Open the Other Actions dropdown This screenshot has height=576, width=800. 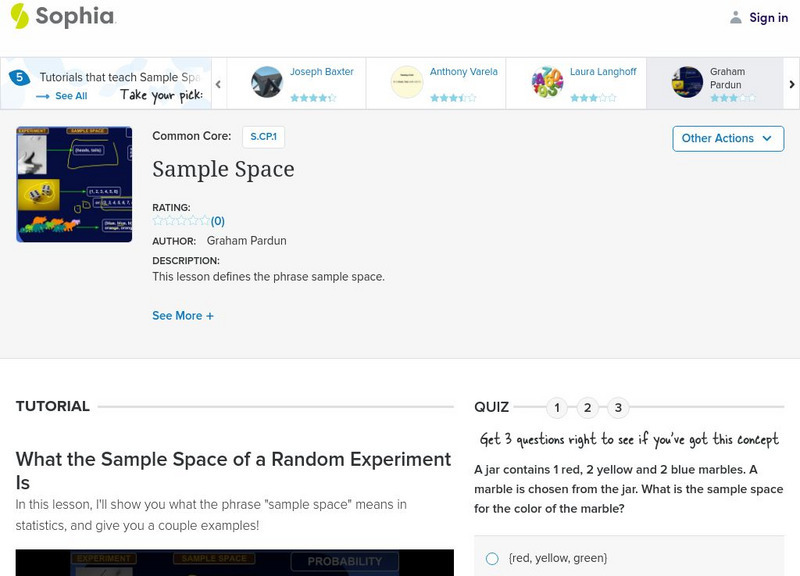coord(727,138)
